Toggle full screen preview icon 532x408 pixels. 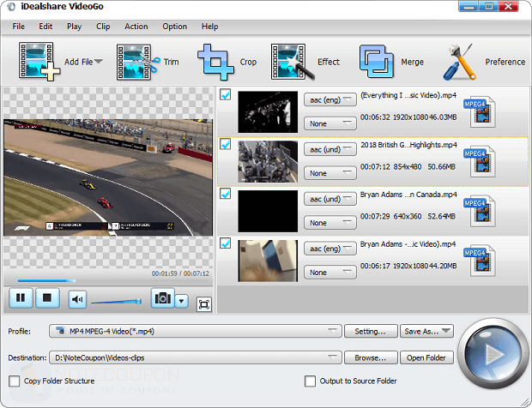[204, 304]
